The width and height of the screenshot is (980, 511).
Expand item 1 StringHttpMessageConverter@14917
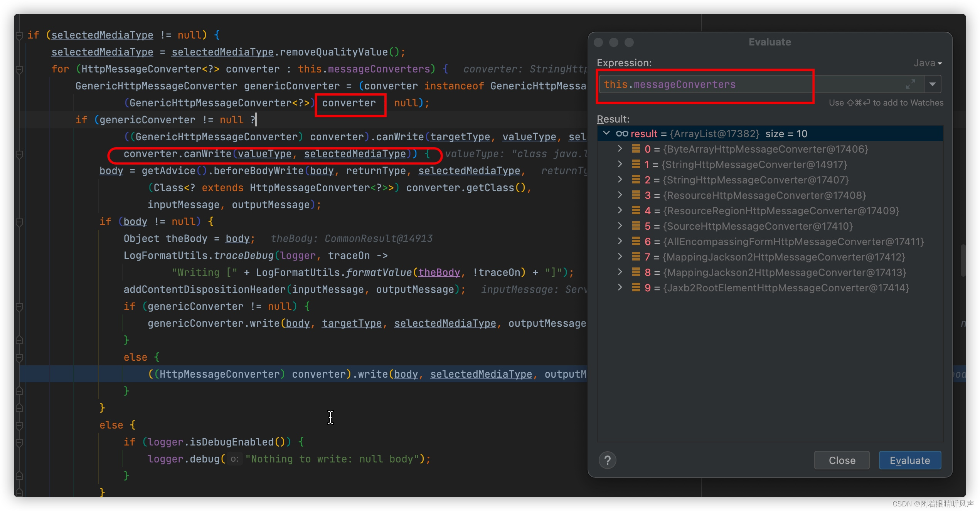pyautogui.click(x=620, y=164)
